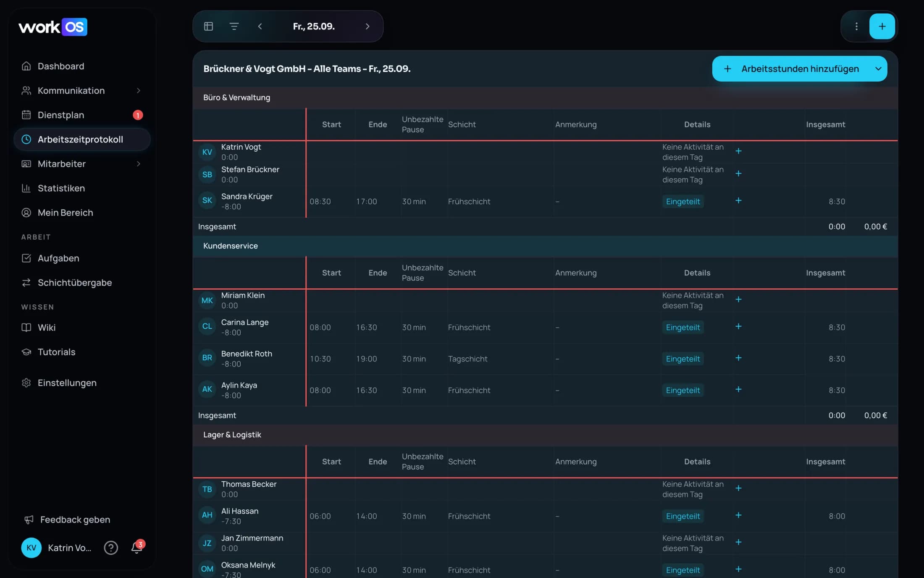Open the Dashboard page
This screenshot has height=578, width=924.
82,66
